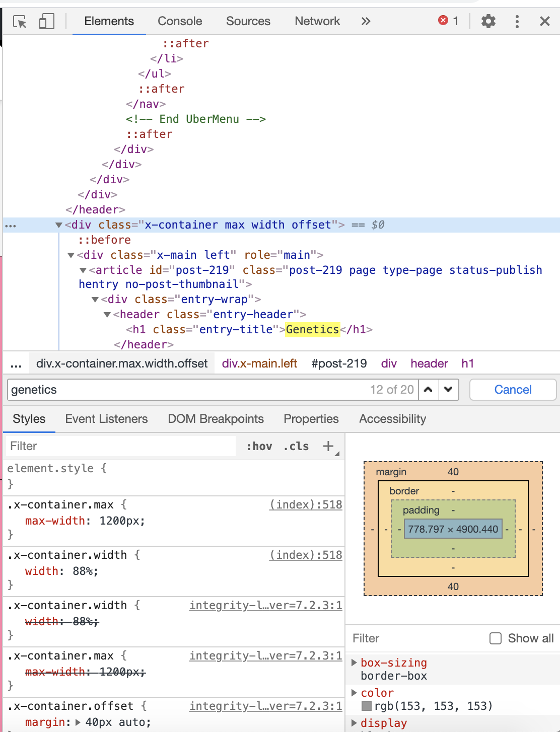Image resolution: width=560 pixels, height=732 pixels.
Task: Toggle :hov element state panel
Action: tap(259, 447)
